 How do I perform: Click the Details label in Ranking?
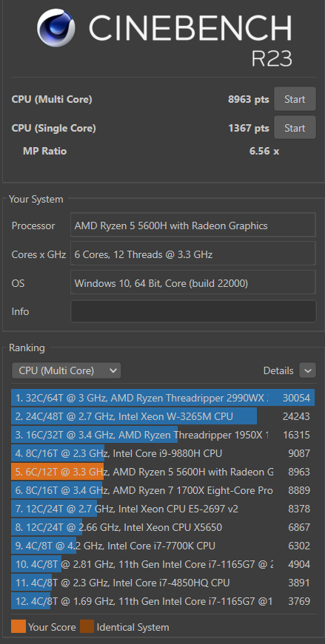[x=278, y=370]
